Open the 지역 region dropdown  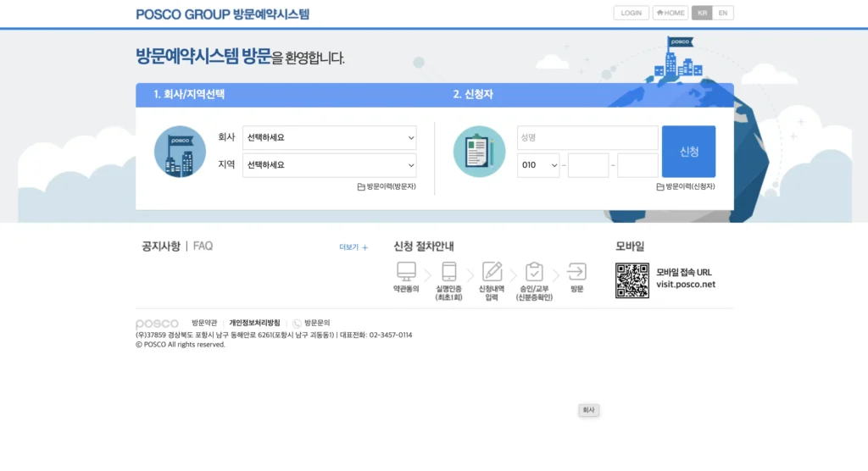[330, 165]
